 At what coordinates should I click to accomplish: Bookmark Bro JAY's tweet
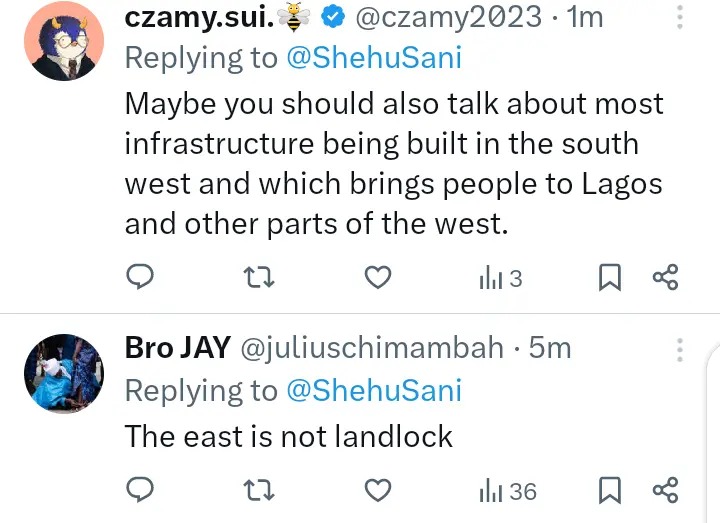click(x=609, y=490)
